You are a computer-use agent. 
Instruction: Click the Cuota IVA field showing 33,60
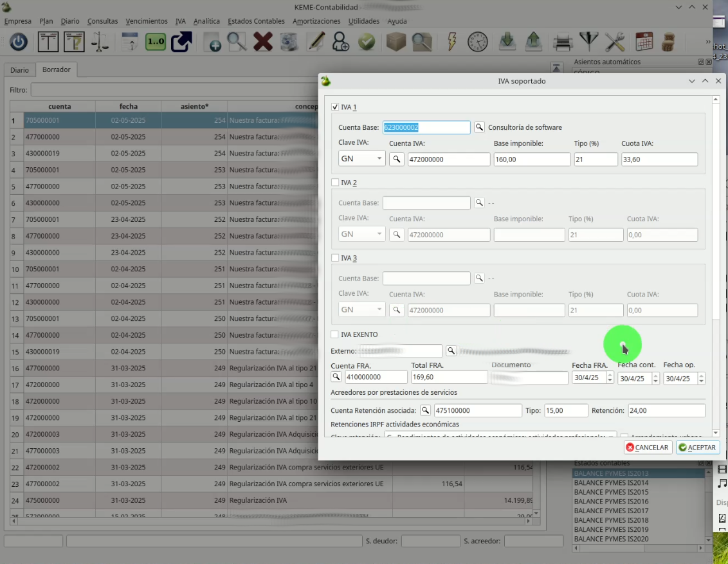point(659,159)
